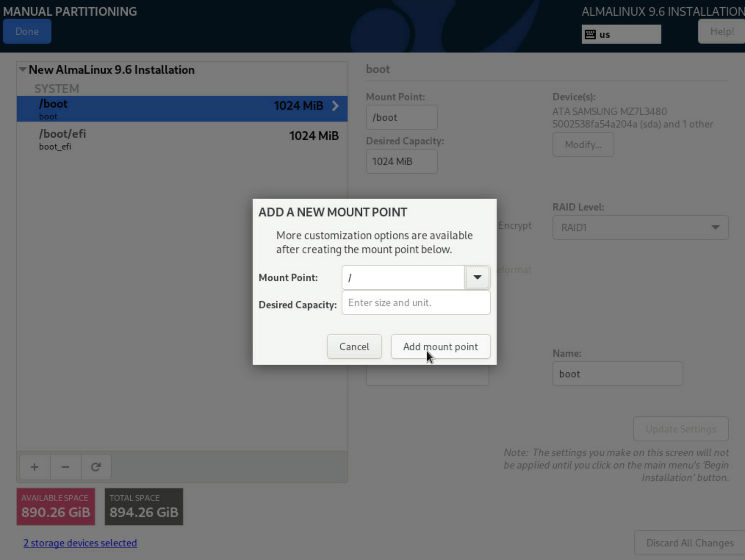Viewport: 745px width, 560px height.
Task: Click the reload storage configuration icon
Action: [96, 467]
